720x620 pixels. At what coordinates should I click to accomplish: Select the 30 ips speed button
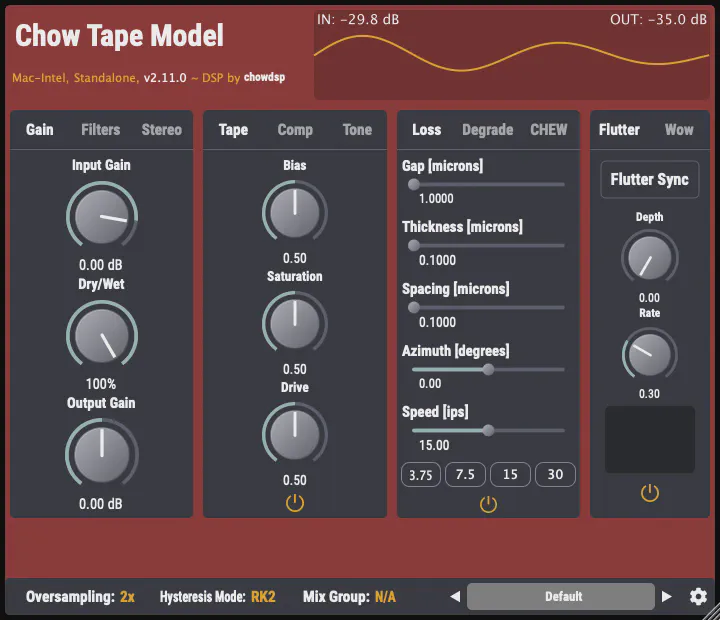click(x=555, y=474)
